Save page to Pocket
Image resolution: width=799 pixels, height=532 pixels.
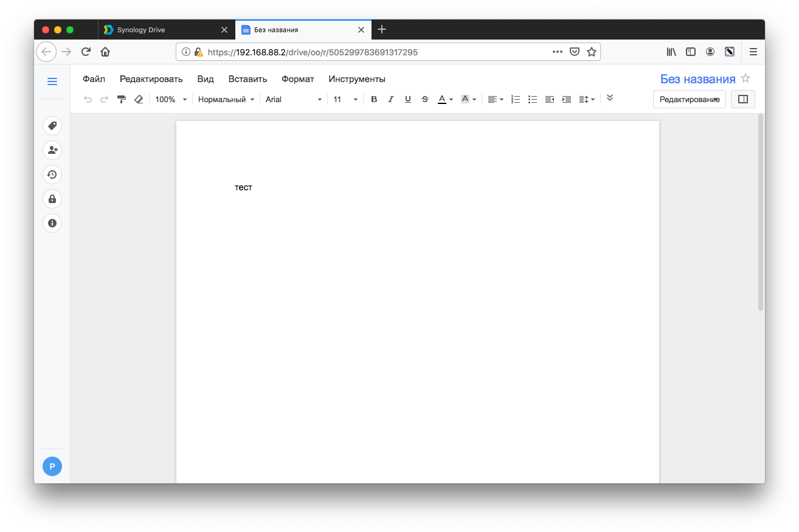(x=575, y=52)
